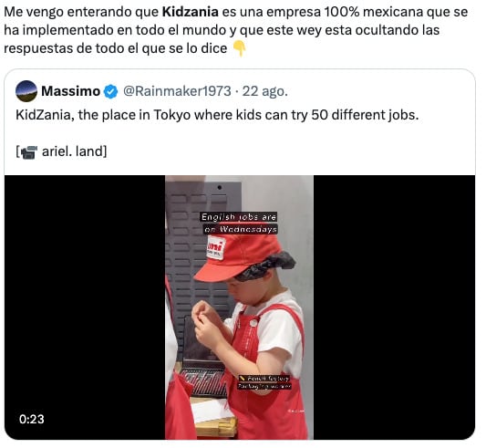Click the blue verified badge
The height and width of the screenshot is (448, 486).
111,91
